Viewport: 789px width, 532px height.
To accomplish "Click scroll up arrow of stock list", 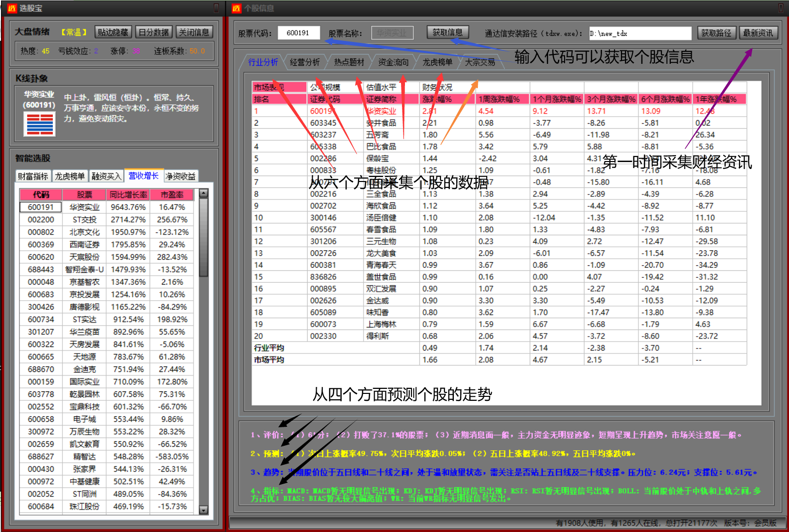I will [203, 193].
